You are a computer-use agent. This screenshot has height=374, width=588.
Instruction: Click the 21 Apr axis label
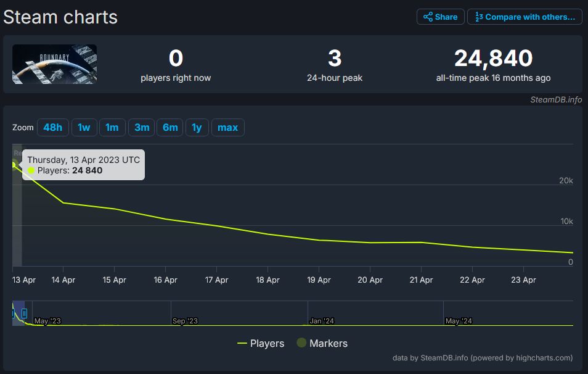(x=421, y=280)
